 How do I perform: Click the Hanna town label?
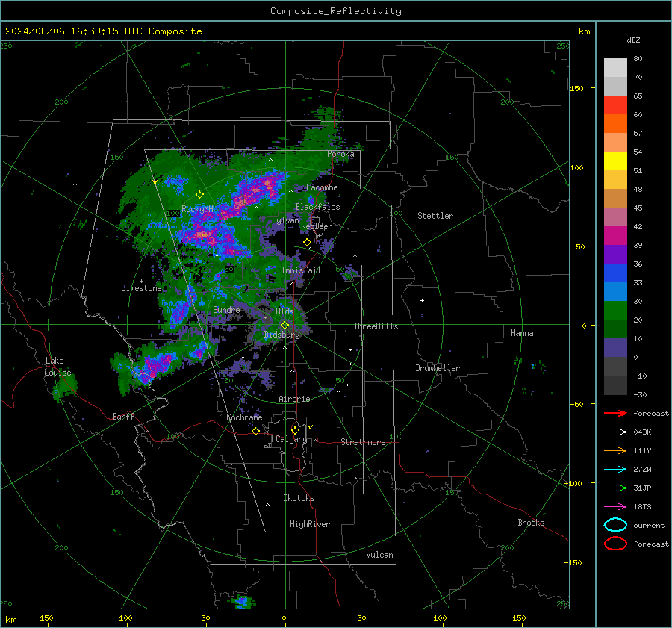(522, 333)
